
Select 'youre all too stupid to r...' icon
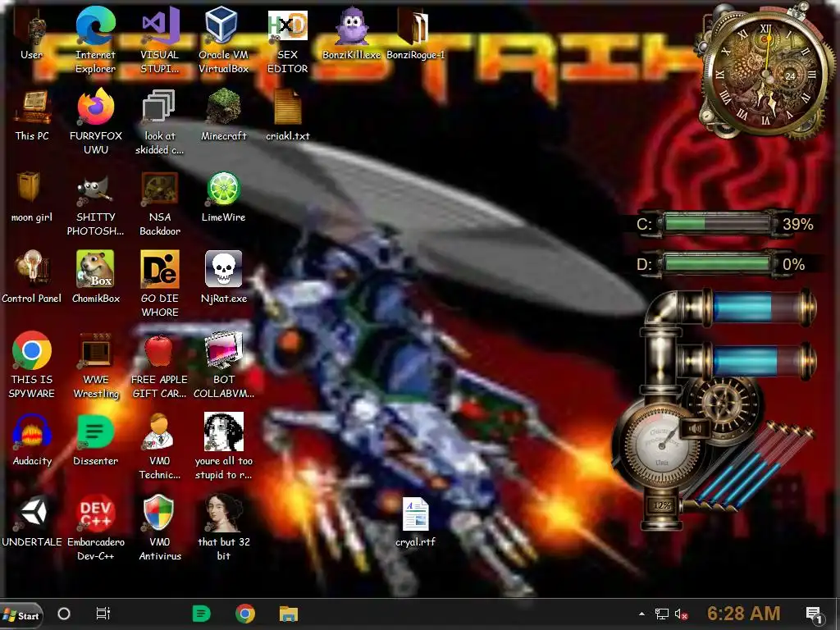coord(223,447)
